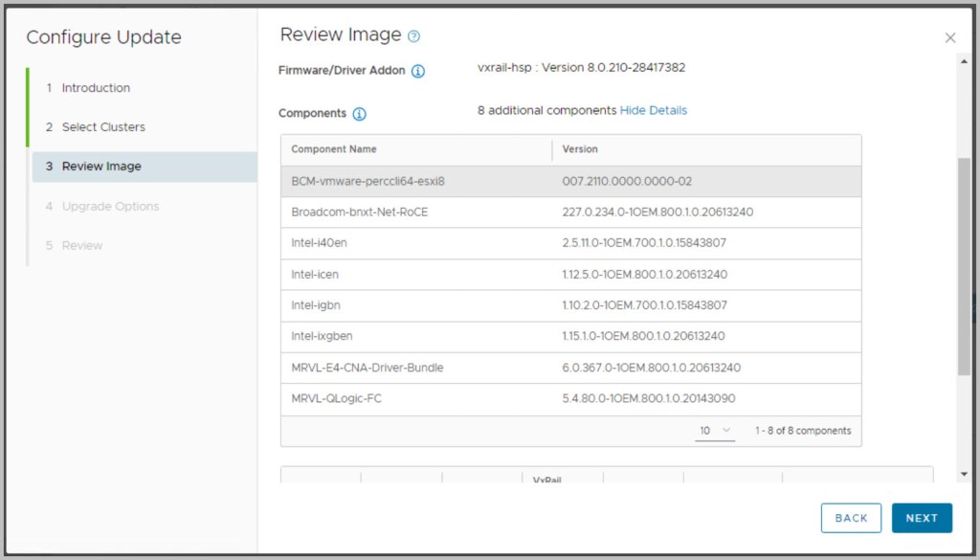Click the Component Name column header
The height and width of the screenshot is (560, 980).
(x=334, y=149)
